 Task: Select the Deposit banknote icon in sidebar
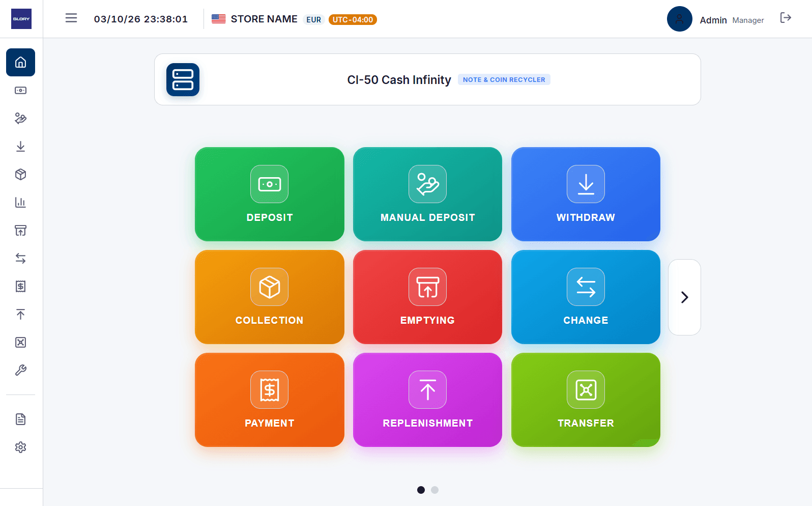[20, 91]
